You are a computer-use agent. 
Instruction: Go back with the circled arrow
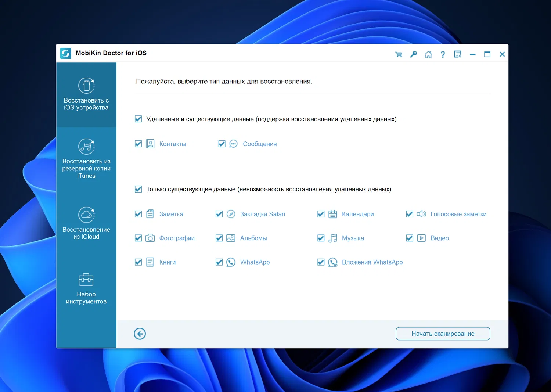coord(140,334)
